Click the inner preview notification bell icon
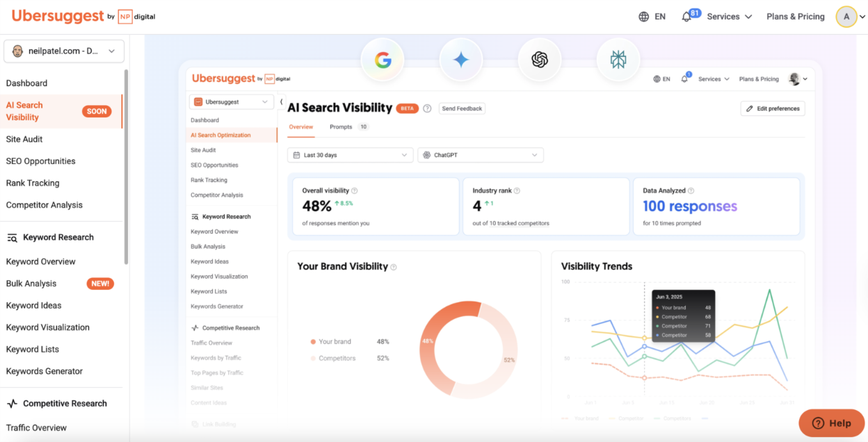 click(685, 79)
